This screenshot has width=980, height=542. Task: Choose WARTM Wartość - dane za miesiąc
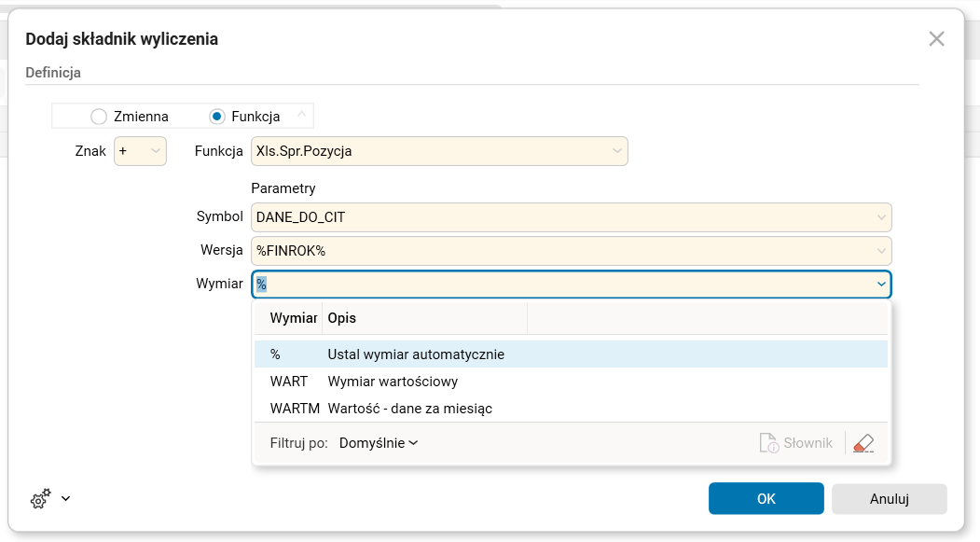[409, 408]
